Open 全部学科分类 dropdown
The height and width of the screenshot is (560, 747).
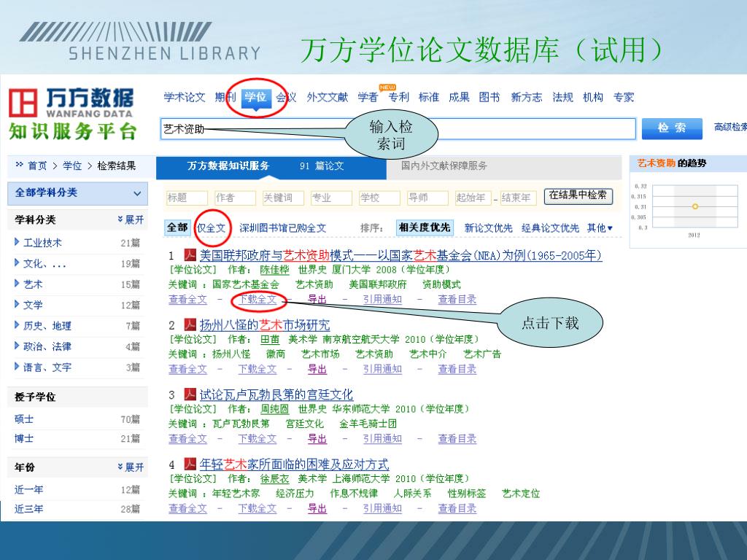(x=77, y=192)
